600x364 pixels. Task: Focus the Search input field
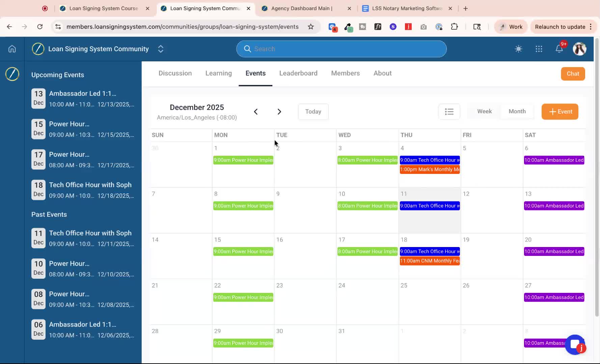pos(341,49)
